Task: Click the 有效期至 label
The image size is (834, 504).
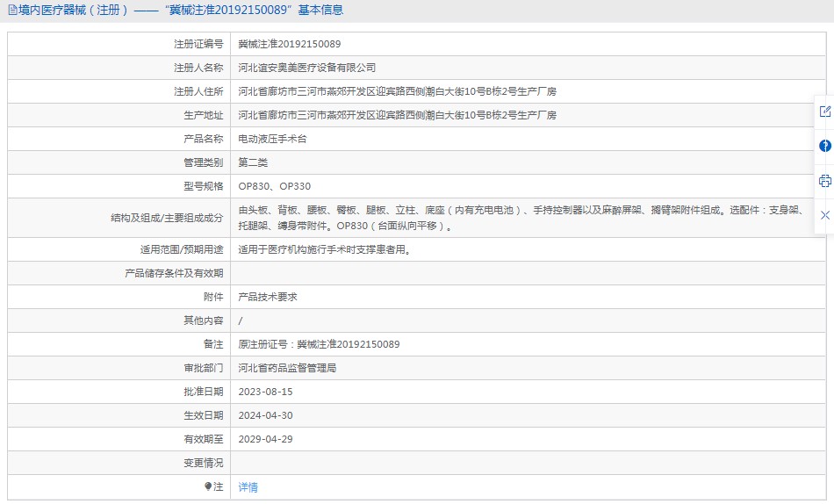Action: coord(203,439)
